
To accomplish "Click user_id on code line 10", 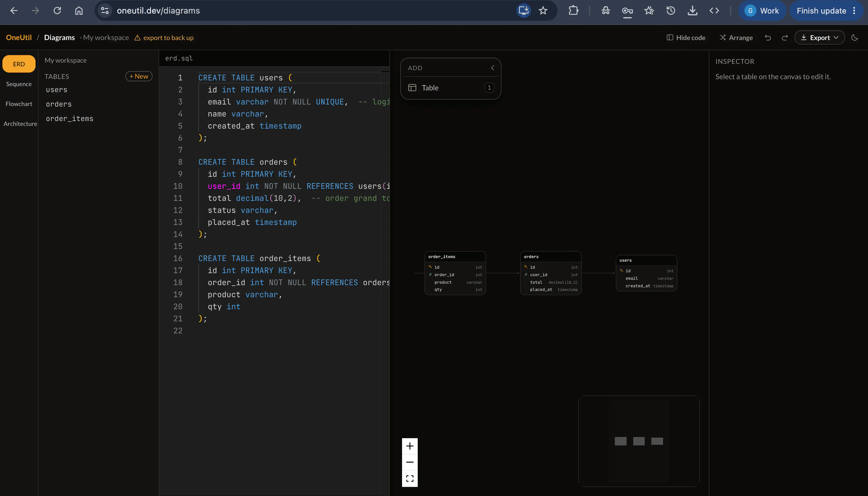I will click(224, 186).
